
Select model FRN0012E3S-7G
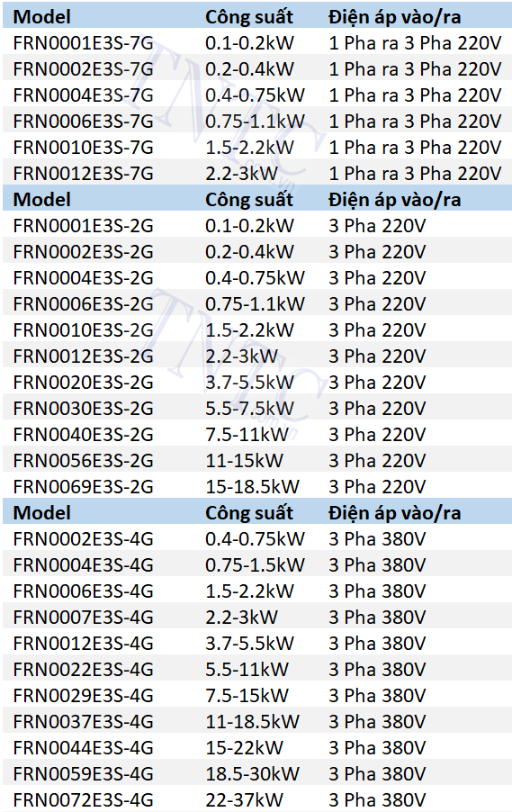coord(84,174)
